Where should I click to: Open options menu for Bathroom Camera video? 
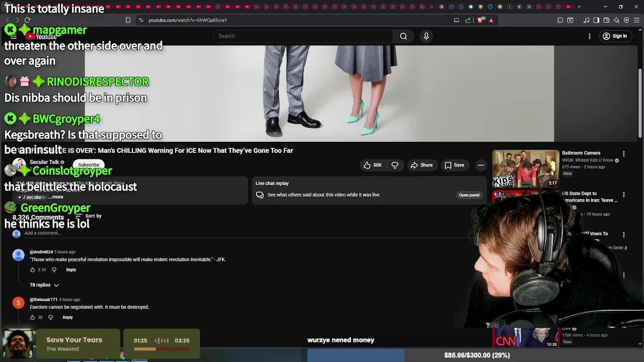[623, 154]
